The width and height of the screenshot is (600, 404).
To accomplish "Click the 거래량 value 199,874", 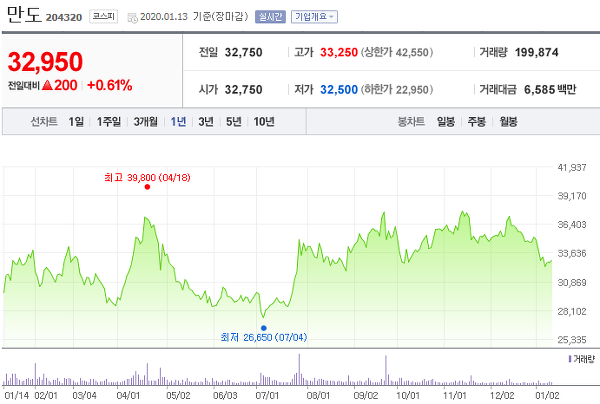I will pos(536,52).
